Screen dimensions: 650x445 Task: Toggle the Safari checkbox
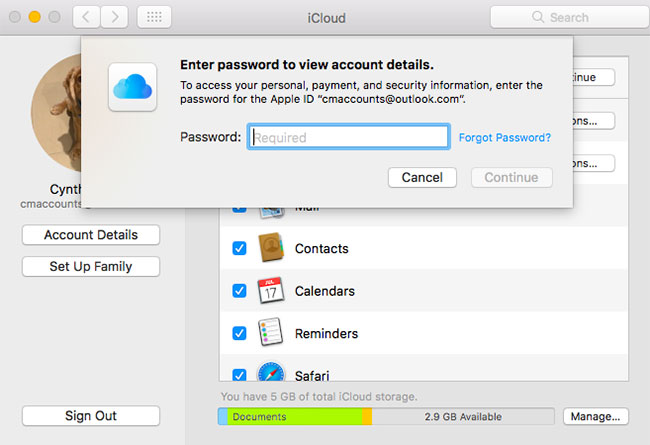tap(240, 375)
